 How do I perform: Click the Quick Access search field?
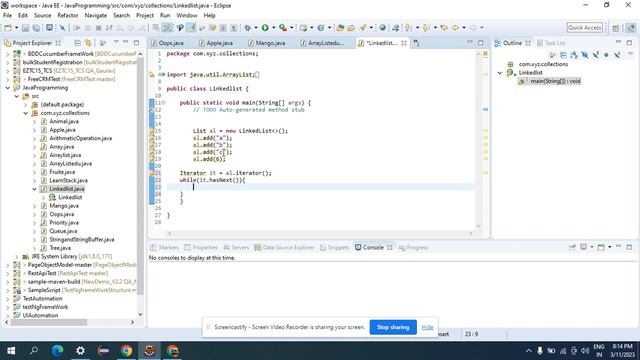click(x=584, y=28)
